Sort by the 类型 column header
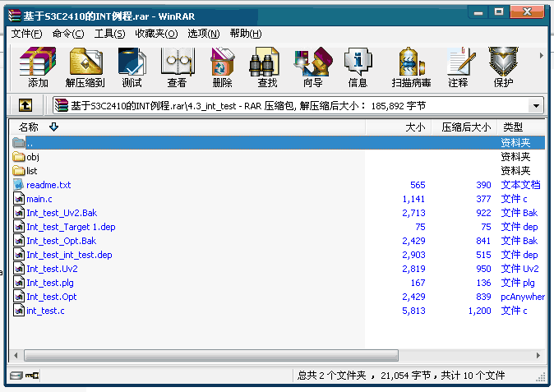The image size is (554, 392). [521, 127]
